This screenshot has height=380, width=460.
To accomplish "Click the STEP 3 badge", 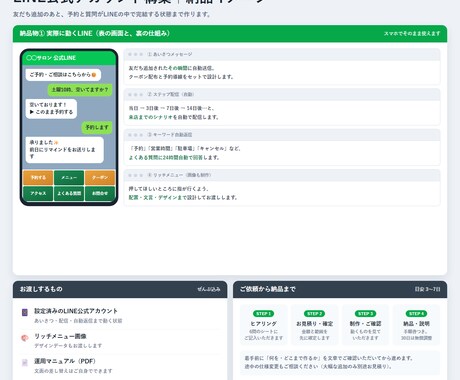I will (365, 314).
